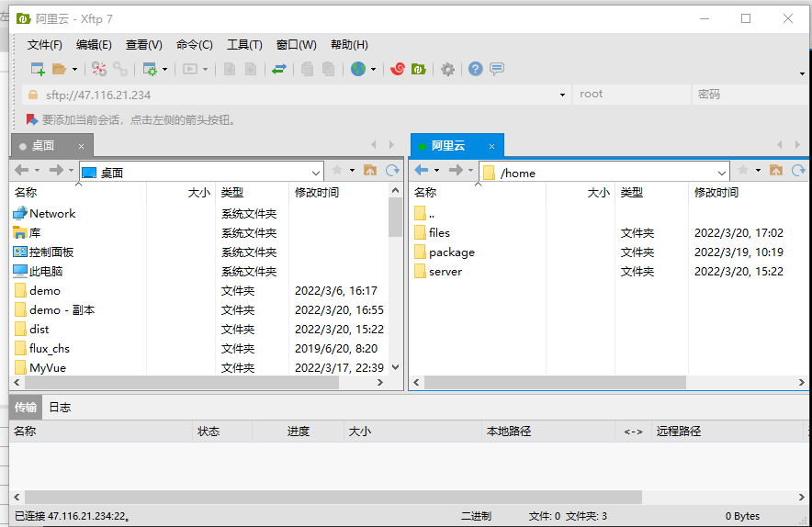Open the session properties gear-window icon
The width and height of the screenshot is (812, 527).
[x=150, y=69]
